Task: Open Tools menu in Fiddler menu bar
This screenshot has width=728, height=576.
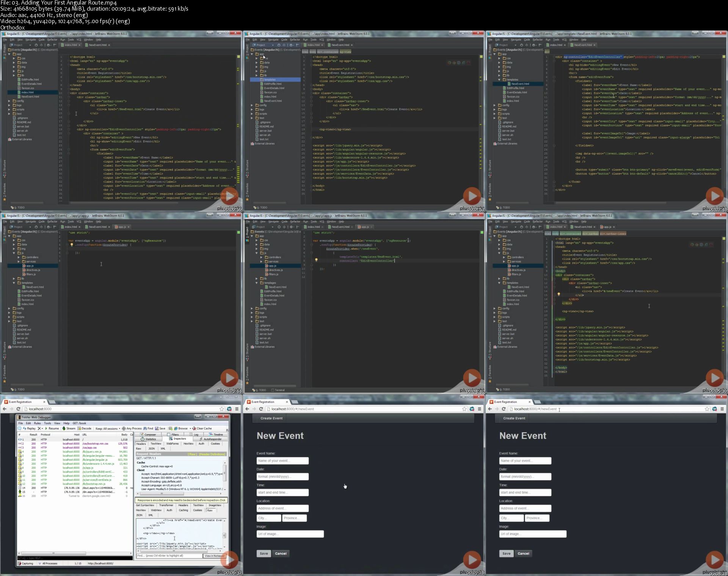Action: pos(47,423)
